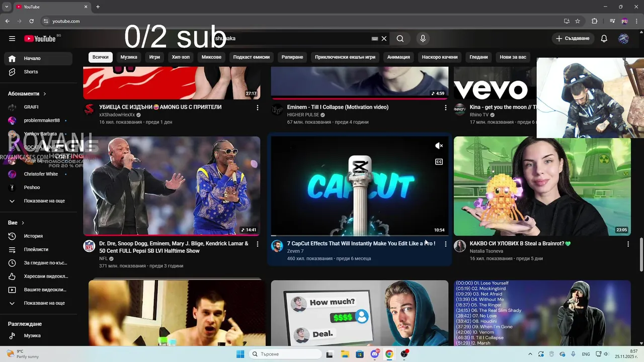Open options for CapCut Effects video
The height and width of the screenshot is (362, 644).
point(445,244)
